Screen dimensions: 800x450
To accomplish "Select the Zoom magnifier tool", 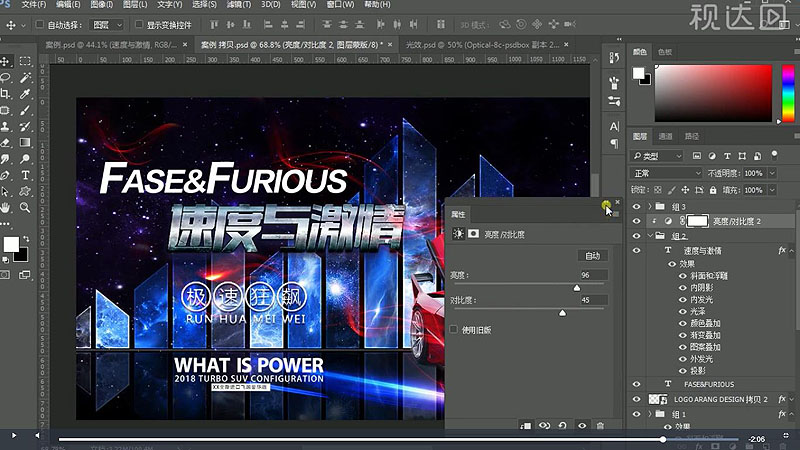I will tap(24, 208).
